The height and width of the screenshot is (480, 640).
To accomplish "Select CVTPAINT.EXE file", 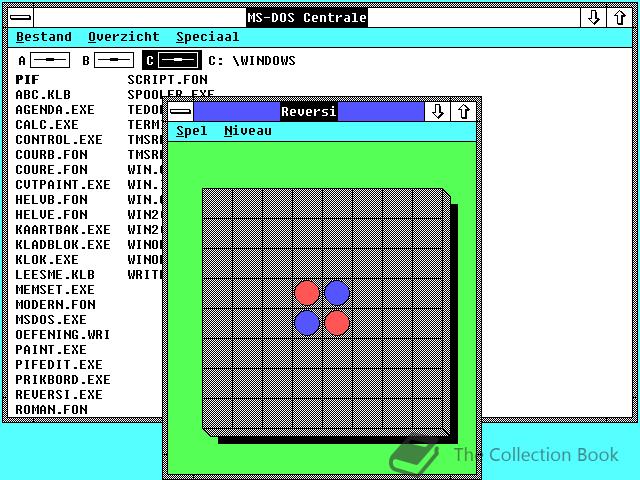I will 63,184.
